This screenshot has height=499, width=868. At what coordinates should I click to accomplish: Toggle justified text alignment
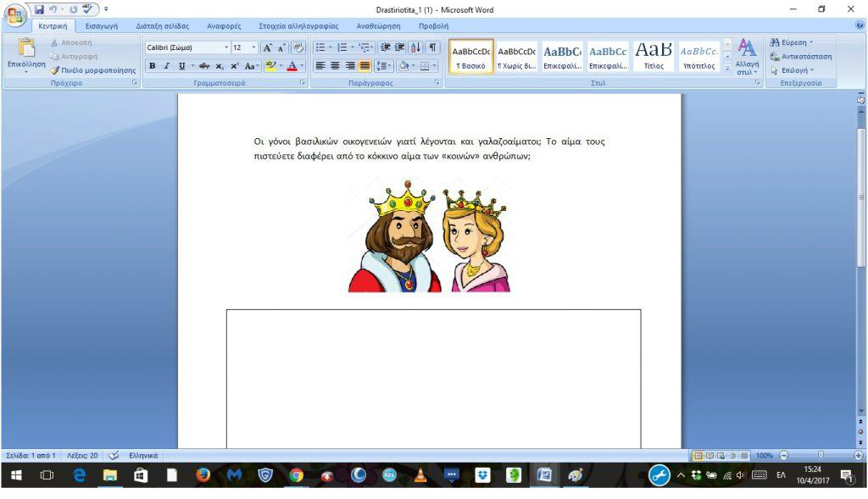364,66
